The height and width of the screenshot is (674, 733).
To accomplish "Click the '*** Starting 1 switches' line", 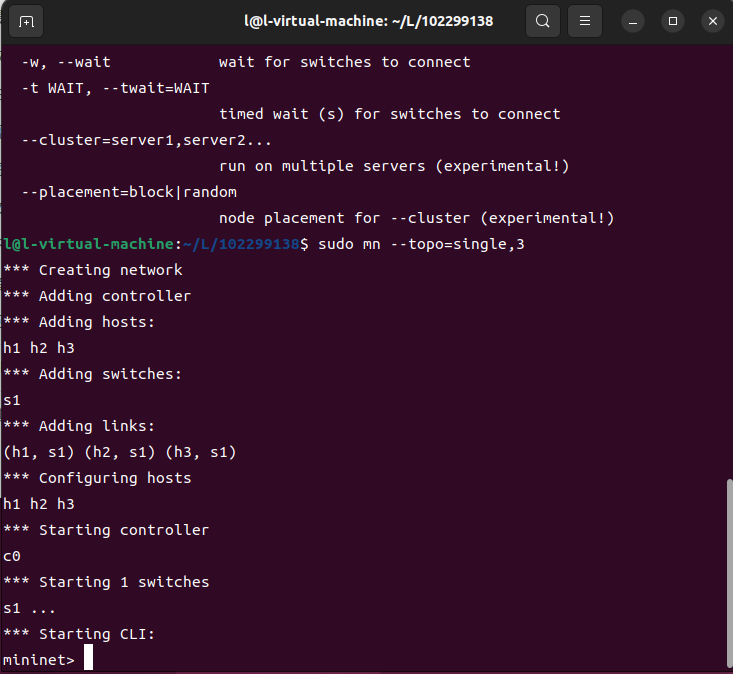I will click(106, 582).
